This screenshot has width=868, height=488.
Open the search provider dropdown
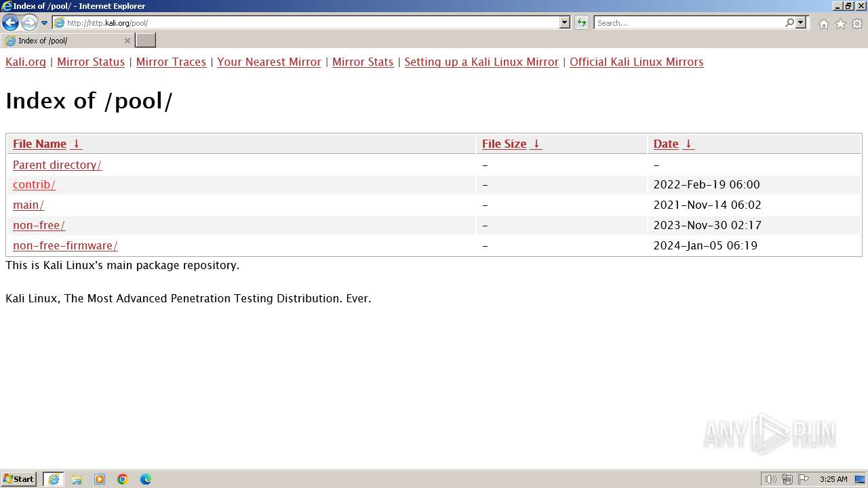[801, 22]
